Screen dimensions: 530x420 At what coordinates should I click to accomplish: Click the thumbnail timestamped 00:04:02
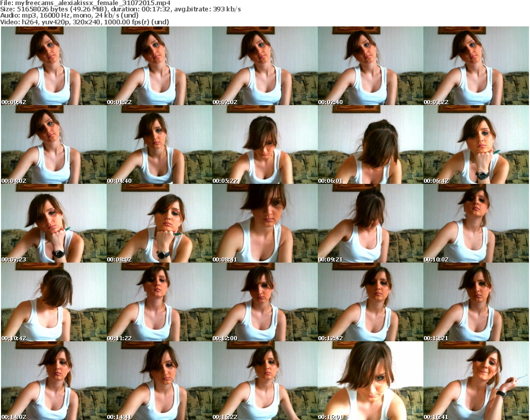(x=54, y=144)
